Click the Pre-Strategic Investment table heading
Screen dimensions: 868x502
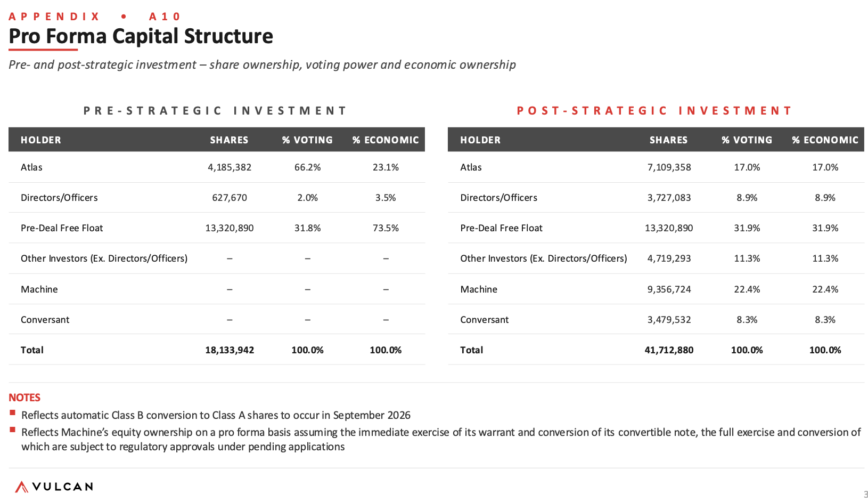point(215,111)
